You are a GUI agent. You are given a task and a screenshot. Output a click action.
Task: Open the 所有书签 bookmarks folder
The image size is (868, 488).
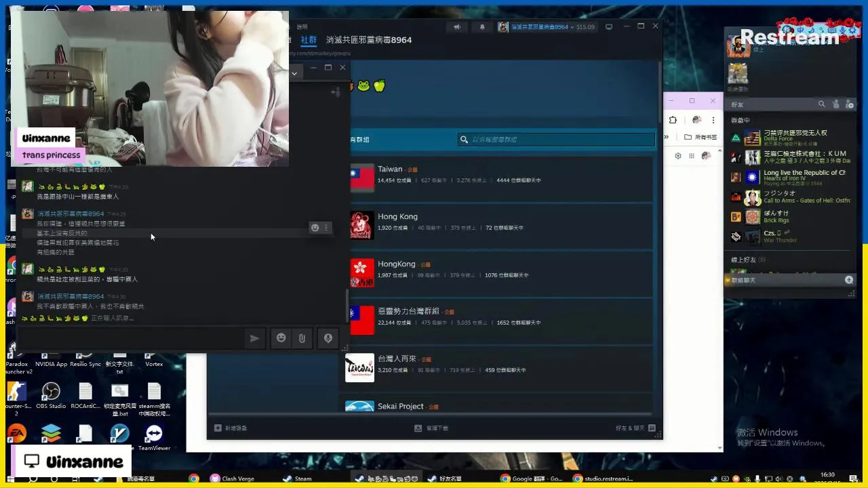pyautogui.click(x=701, y=137)
